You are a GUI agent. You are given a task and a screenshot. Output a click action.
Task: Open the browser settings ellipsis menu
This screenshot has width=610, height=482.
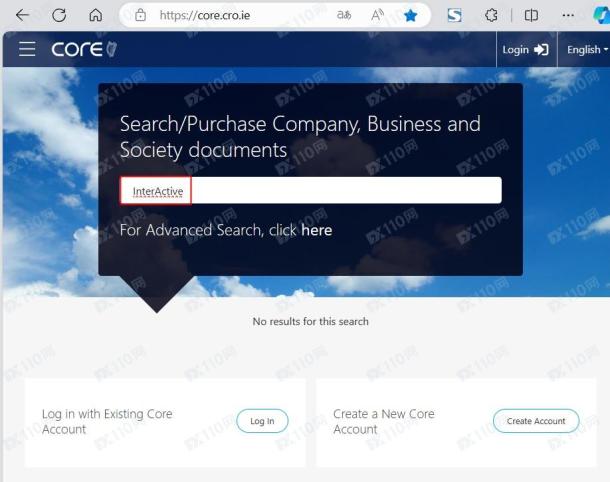[x=568, y=15]
